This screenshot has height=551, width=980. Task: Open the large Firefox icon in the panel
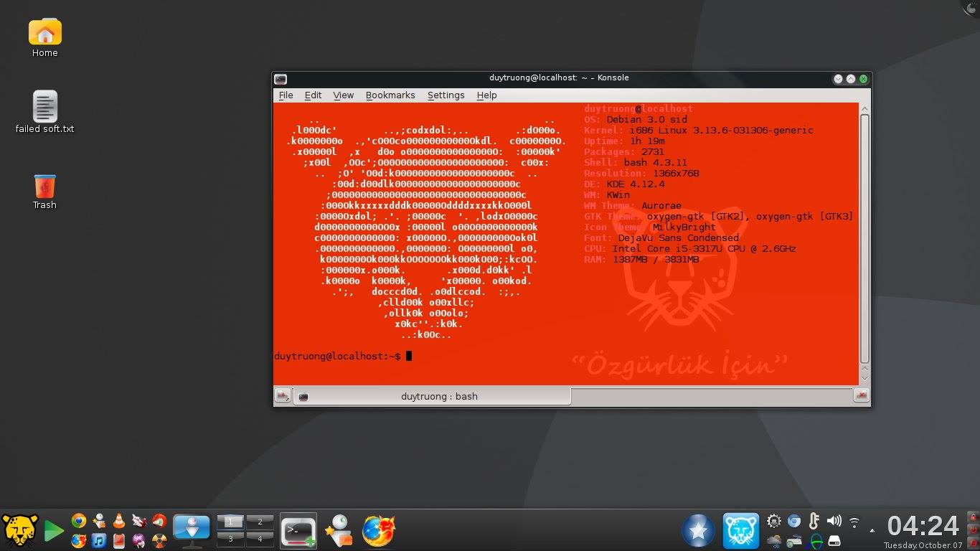pyautogui.click(x=378, y=531)
